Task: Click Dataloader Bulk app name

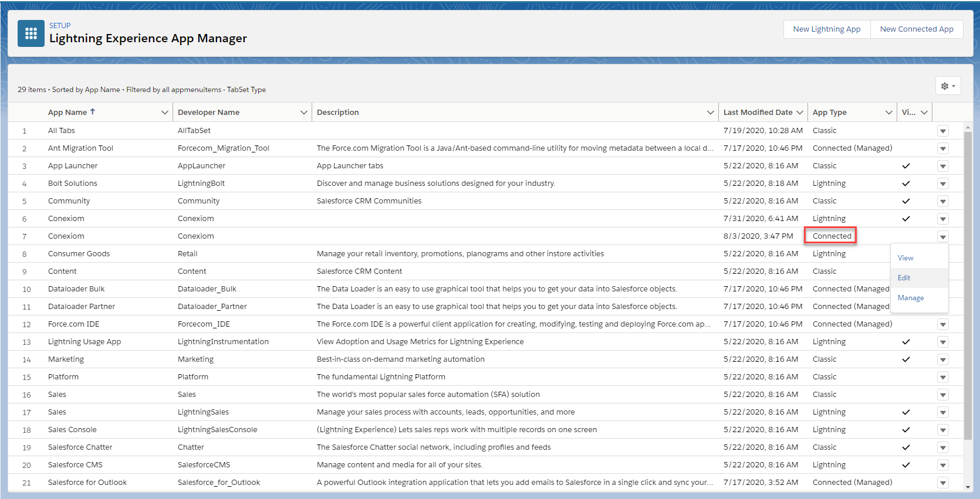Action: pos(76,289)
